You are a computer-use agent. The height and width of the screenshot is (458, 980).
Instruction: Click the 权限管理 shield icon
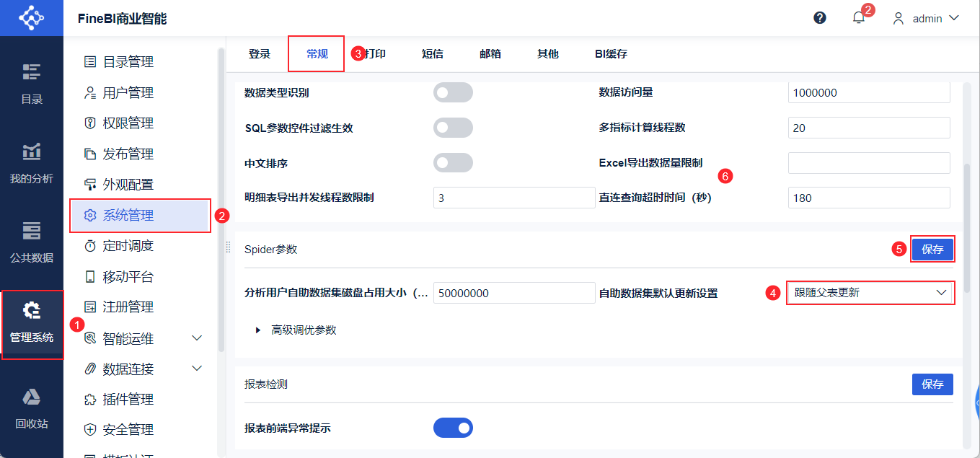(90, 123)
